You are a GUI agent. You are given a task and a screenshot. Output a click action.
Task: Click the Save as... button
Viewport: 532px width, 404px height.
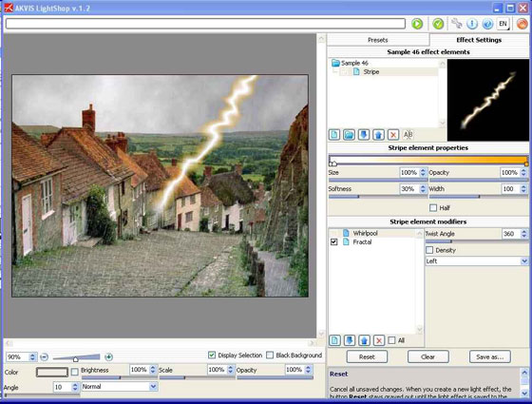(x=489, y=356)
